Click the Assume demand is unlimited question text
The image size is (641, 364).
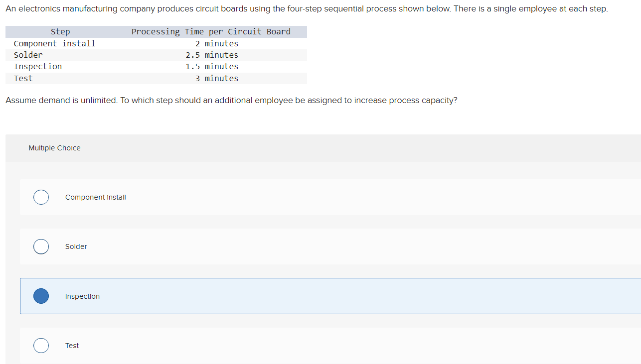click(231, 101)
